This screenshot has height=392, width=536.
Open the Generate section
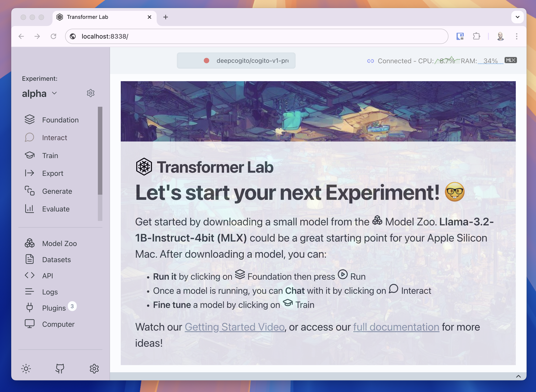(57, 191)
